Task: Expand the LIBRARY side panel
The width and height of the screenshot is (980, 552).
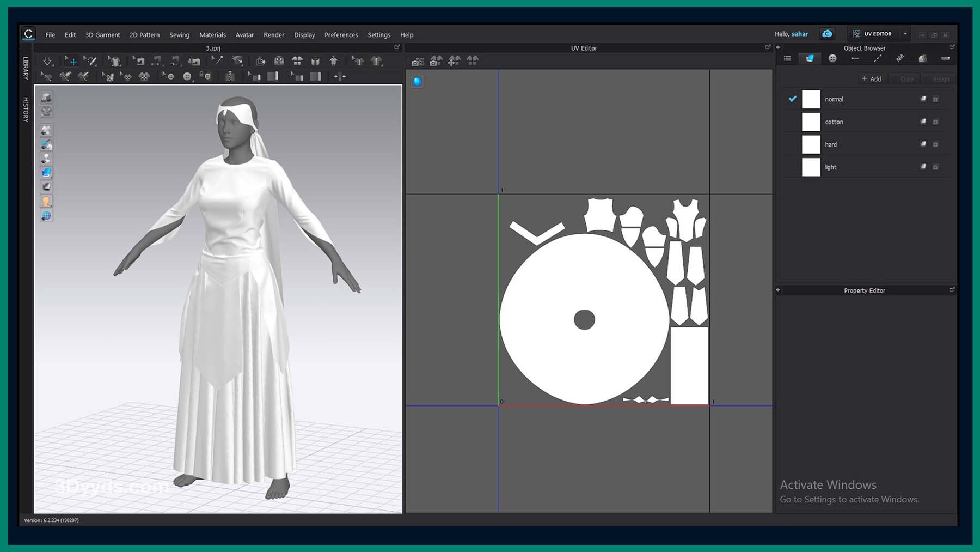Action: coord(26,68)
